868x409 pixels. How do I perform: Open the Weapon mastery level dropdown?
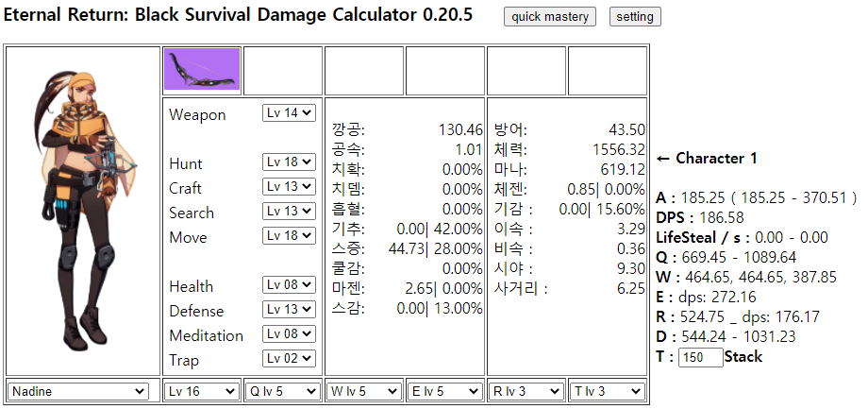tap(289, 112)
